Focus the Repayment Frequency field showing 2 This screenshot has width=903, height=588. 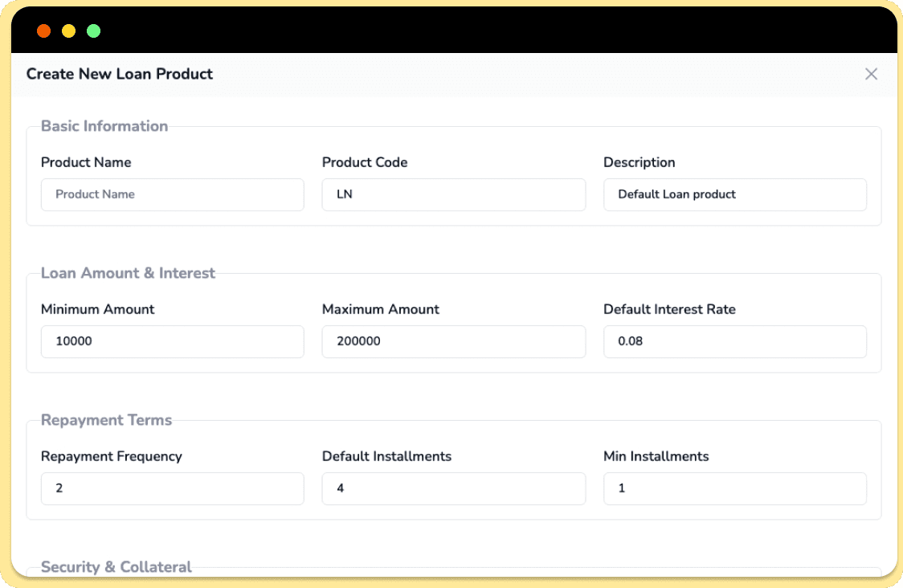coord(172,488)
